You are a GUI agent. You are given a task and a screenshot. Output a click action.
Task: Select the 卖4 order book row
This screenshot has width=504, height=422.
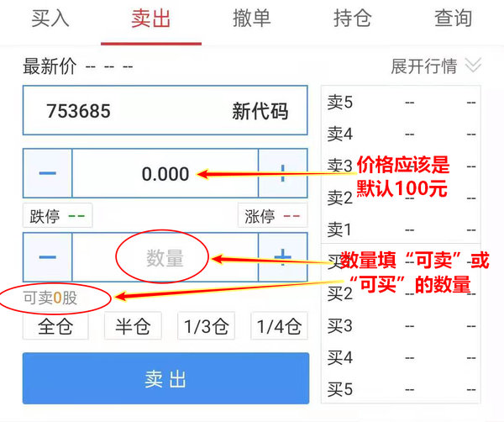point(401,134)
